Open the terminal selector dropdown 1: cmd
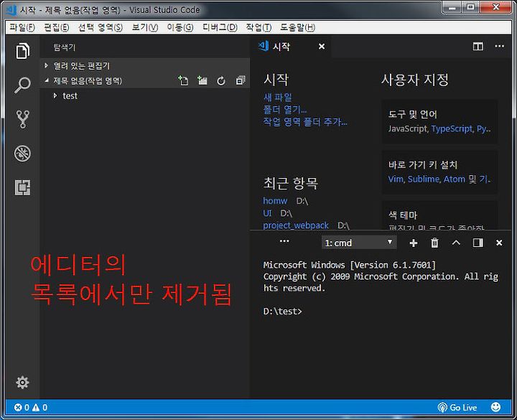 (x=359, y=243)
